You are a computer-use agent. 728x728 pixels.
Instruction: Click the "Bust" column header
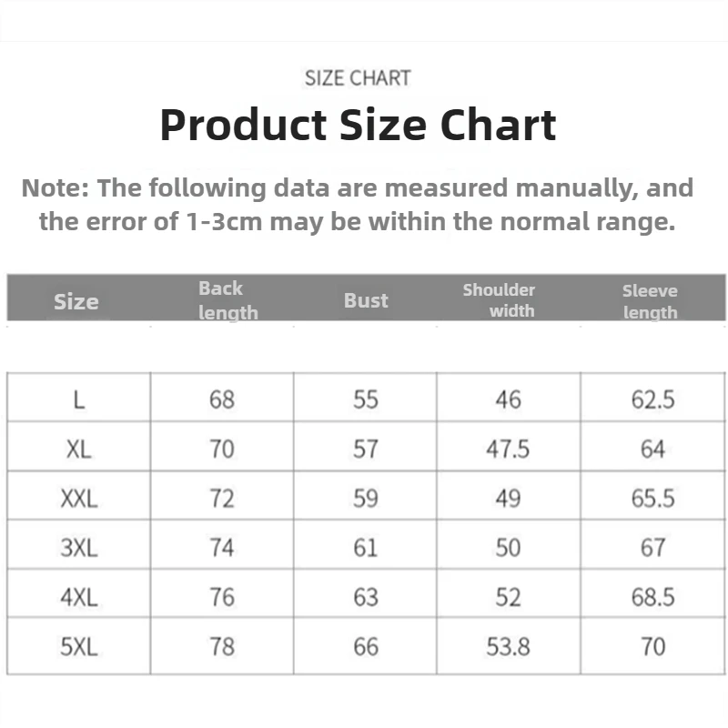[x=366, y=300]
